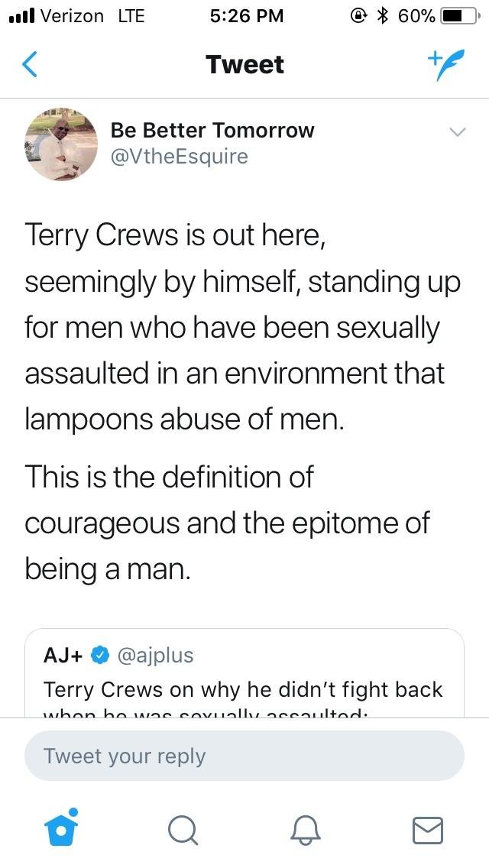Expand the tweet options chevron
Viewport: 489px width, 868px height.
click(x=456, y=132)
